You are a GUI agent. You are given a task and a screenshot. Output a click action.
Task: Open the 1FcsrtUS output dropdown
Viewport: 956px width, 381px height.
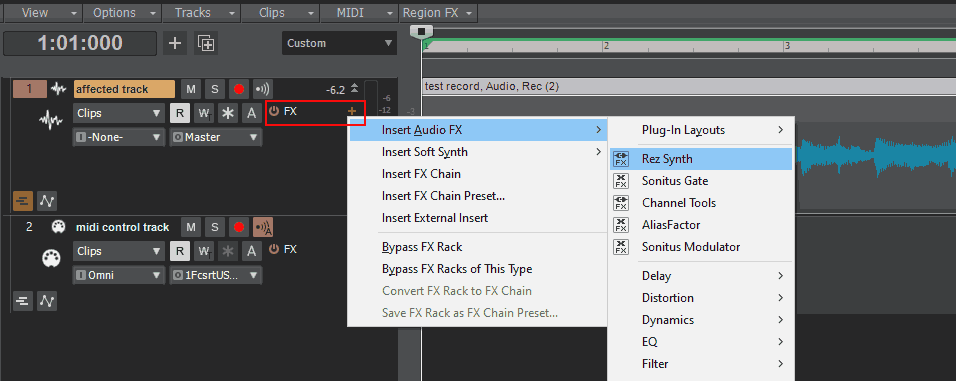pyautogui.click(x=215, y=276)
